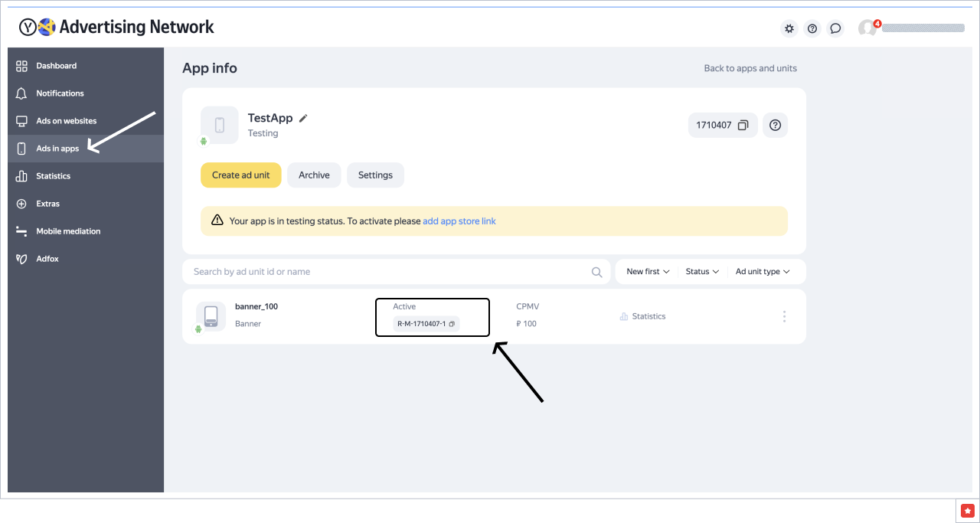980x523 pixels.
Task: Select Mobile mediation in the sidebar
Action: coord(68,231)
